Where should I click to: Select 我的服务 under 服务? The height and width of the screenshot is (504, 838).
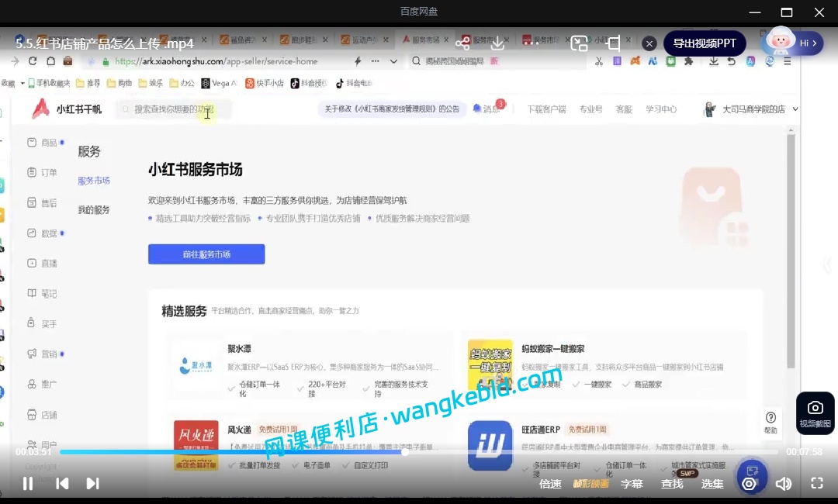click(94, 210)
